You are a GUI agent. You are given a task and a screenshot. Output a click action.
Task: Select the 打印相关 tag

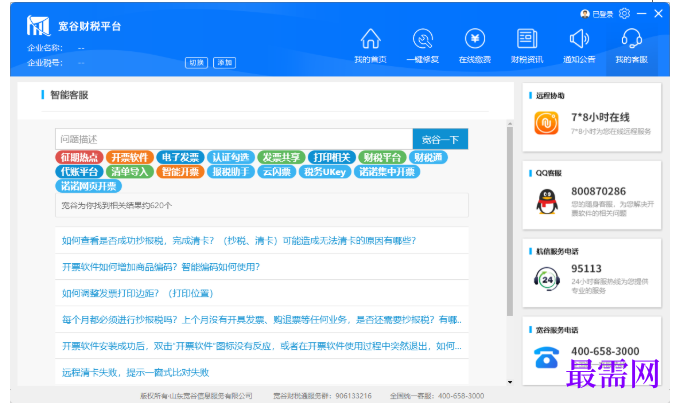tap(332, 157)
